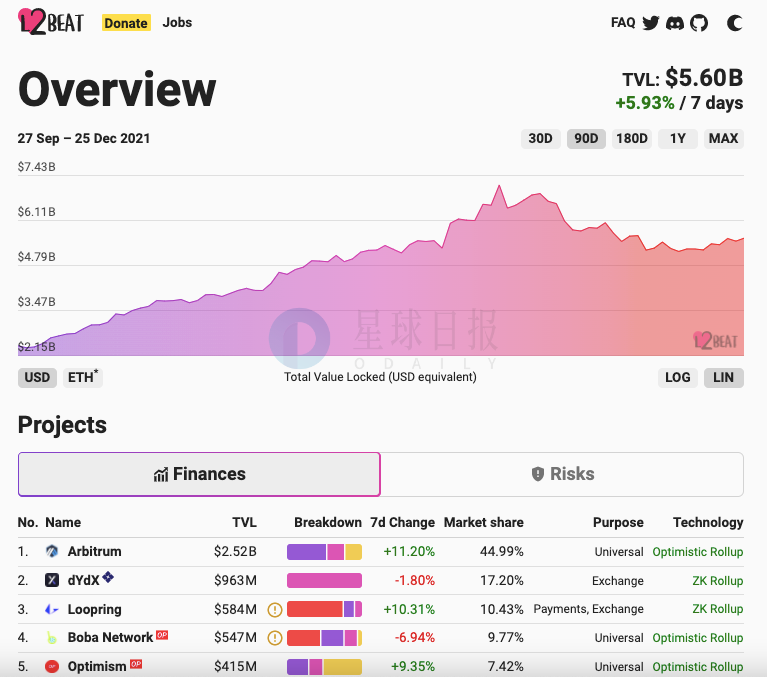
Task: Open the Donate button
Action: pos(126,23)
